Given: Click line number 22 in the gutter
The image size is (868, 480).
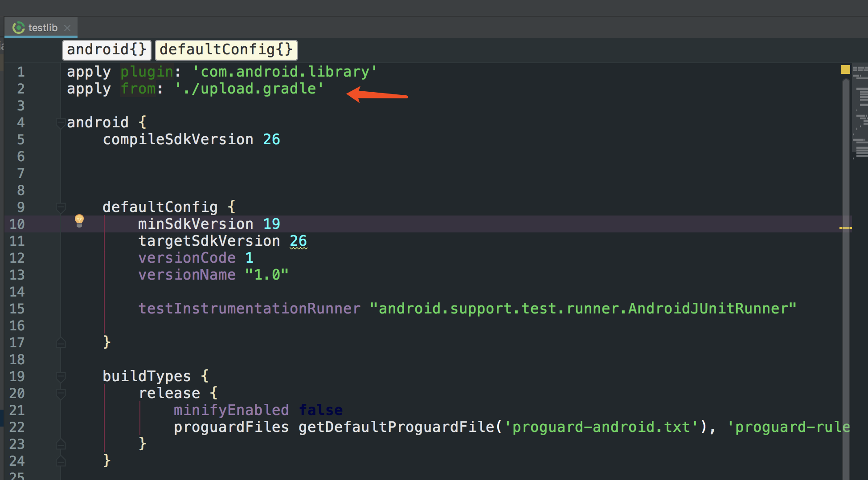Looking at the screenshot, I should tap(17, 427).
